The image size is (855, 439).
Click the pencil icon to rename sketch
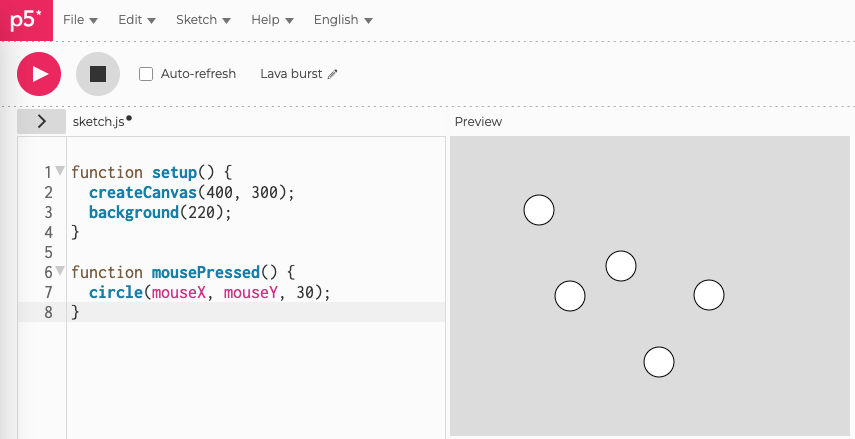click(333, 74)
